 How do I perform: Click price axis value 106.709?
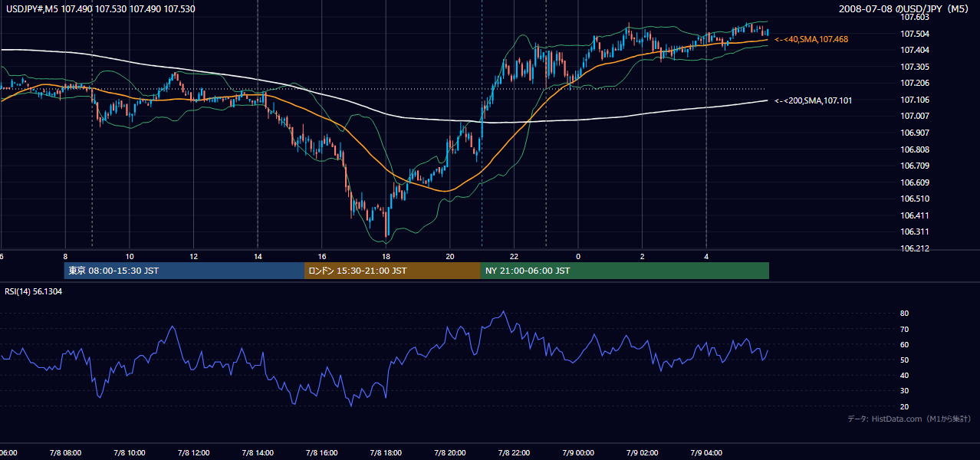pos(915,166)
